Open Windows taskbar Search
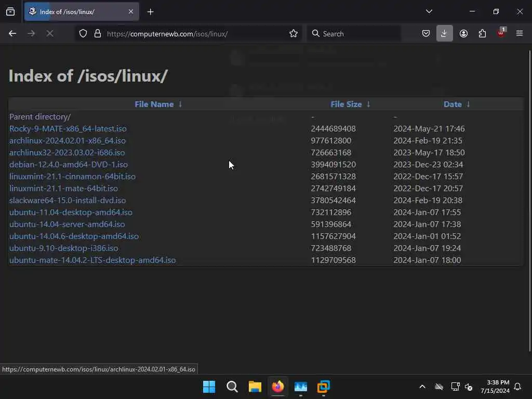This screenshot has width=532, height=399. coord(232,387)
